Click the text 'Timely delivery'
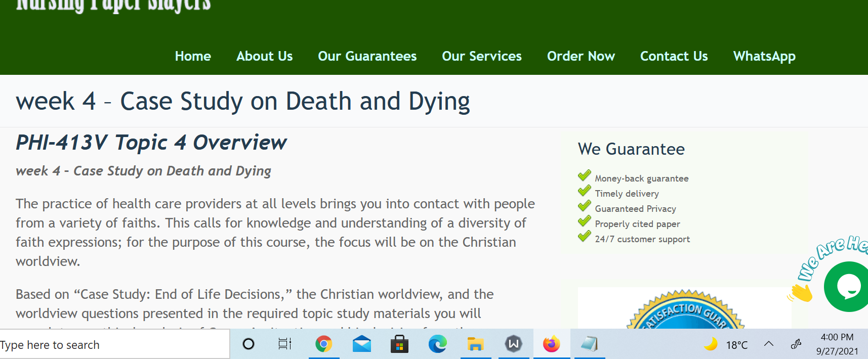This screenshot has width=868, height=359. click(x=627, y=194)
